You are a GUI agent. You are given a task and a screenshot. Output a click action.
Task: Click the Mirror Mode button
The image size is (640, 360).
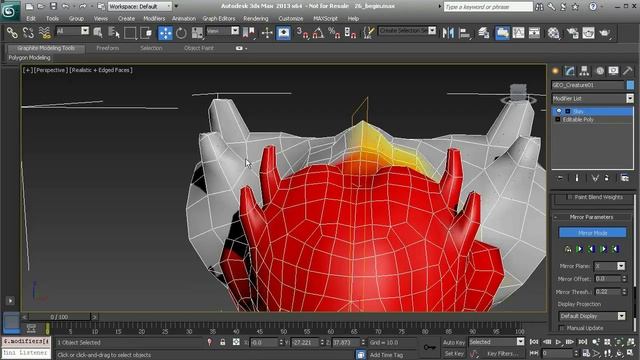[x=592, y=233]
